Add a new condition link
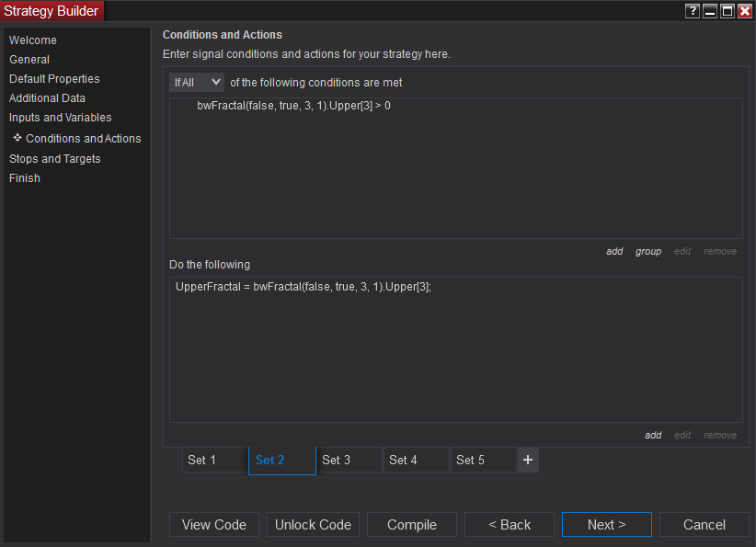Screen dimensions: 756x547 pos(614,251)
